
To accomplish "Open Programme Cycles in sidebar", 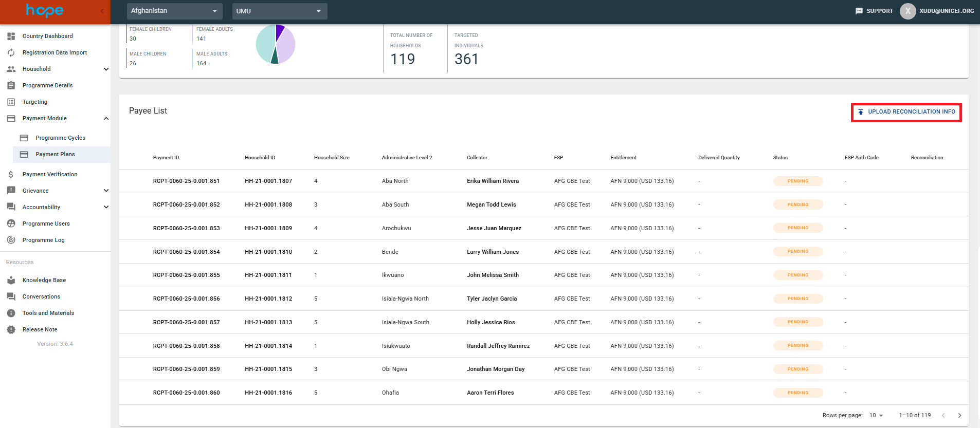I will pos(60,138).
